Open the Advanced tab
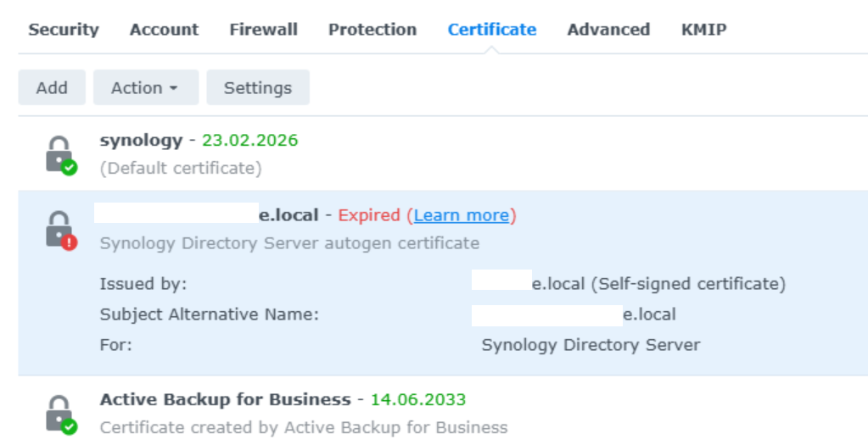 [x=608, y=30]
